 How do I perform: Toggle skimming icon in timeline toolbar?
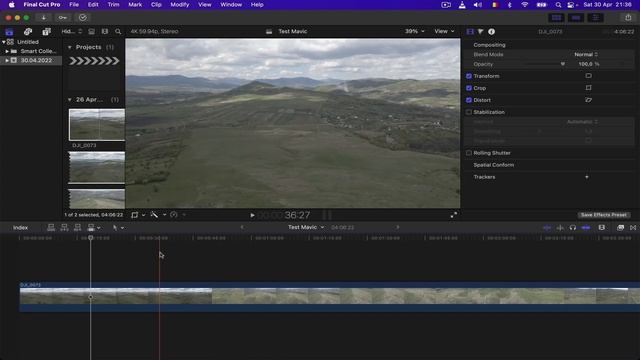tap(547, 228)
